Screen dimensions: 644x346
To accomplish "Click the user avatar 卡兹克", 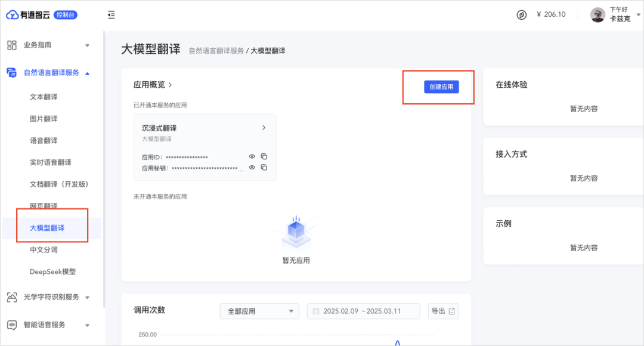I will (x=597, y=15).
